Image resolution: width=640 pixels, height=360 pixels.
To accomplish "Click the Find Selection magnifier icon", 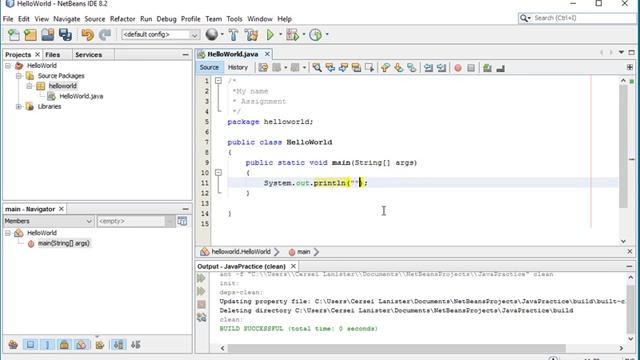I will [317, 68].
